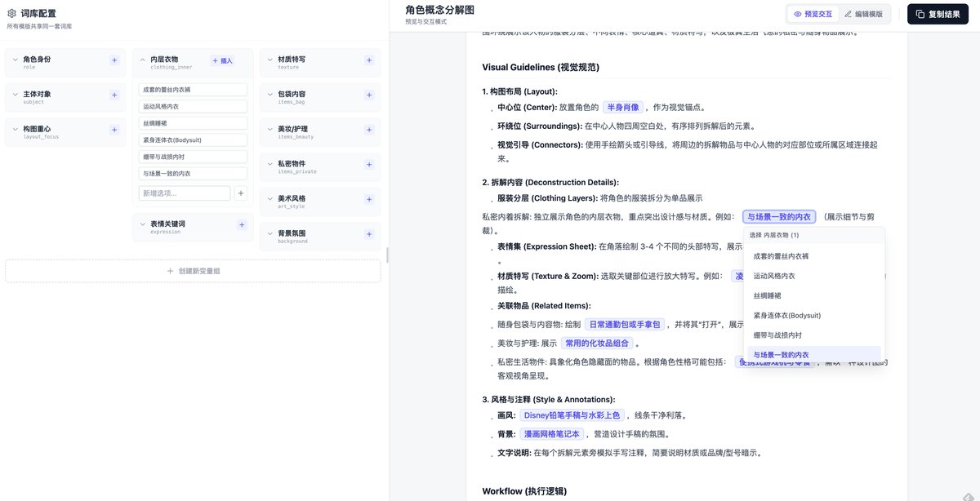The image size is (980, 501).
Task: Edit 绷带与战损内衬 field in 词库 panel
Action: click(x=193, y=157)
